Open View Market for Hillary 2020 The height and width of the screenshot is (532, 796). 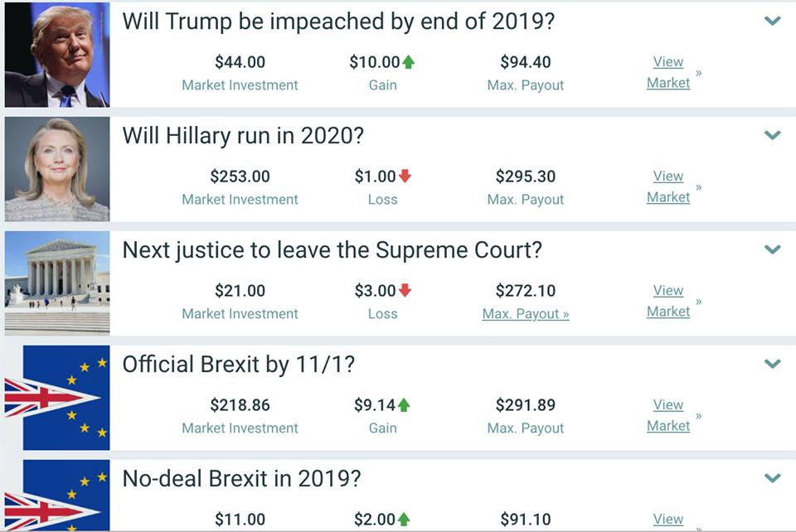tap(668, 186)
